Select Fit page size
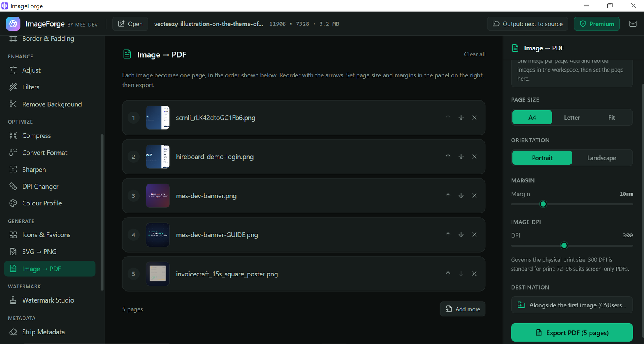 click(x=611, y=118)
